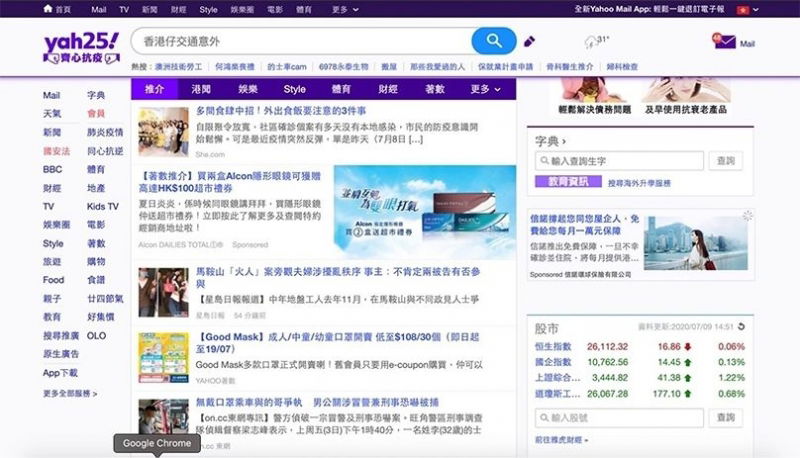Open Mail in the top navigation bar
The image size is (800, 458).
coord(98,9)
